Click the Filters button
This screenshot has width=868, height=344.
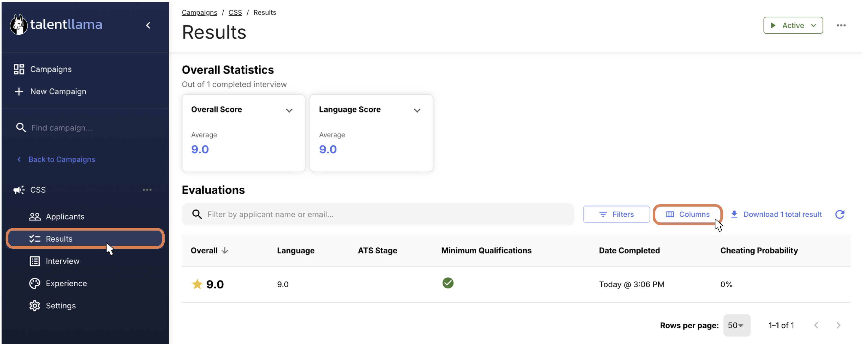click(x=616, y=214)
